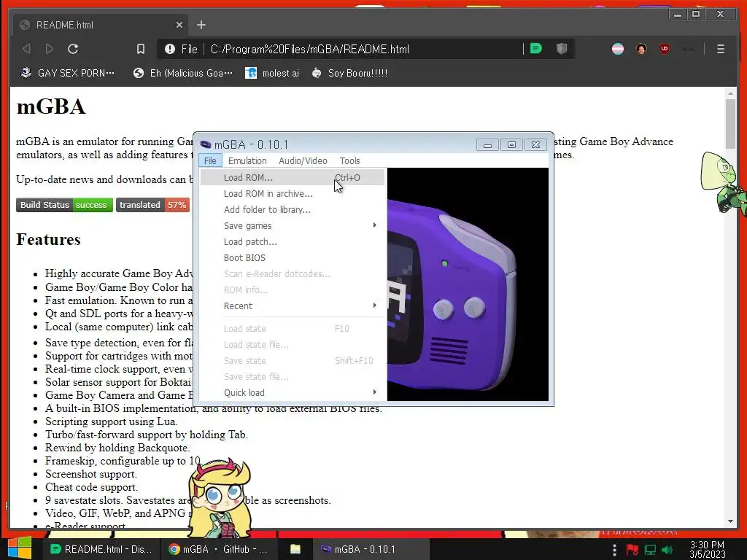
Task: Select Add folder to library...
Action: click(x=292, y=209)
